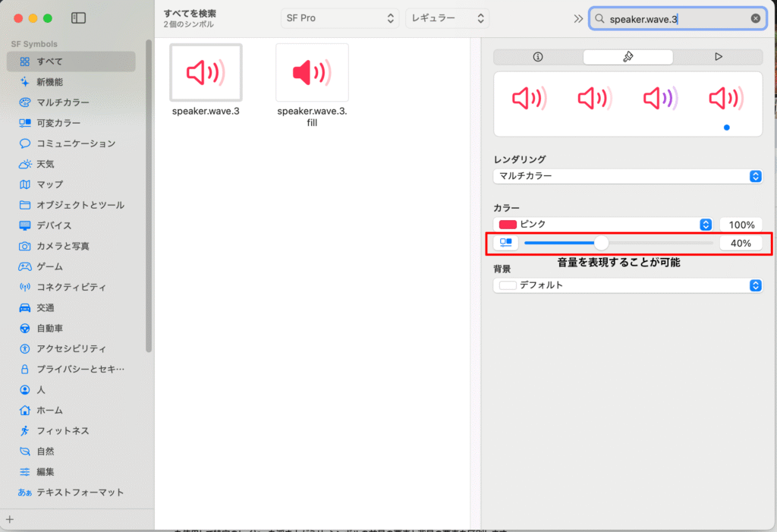Click the 100% color opacity field
Image resolution: width=777 pixels, height=532 pixels.
[741, 225]
